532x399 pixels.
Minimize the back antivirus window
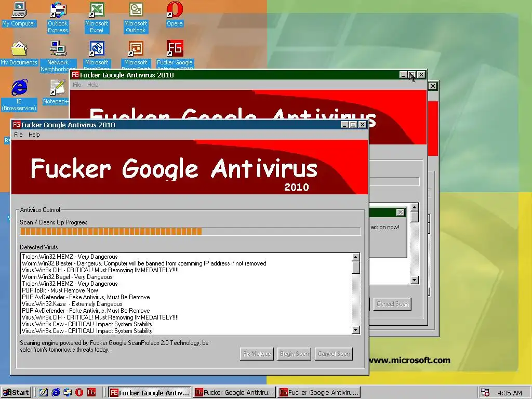pyautogui.click(x=403, y=75)
